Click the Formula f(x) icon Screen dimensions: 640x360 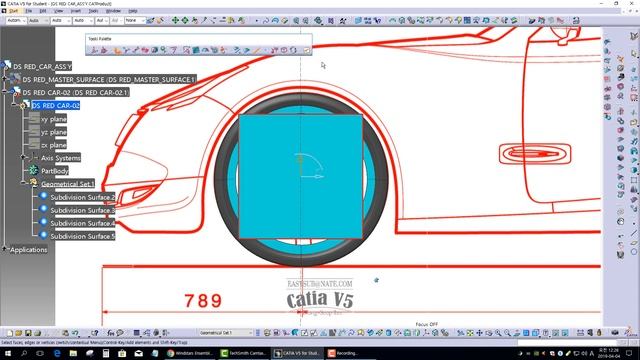point(111,333)
